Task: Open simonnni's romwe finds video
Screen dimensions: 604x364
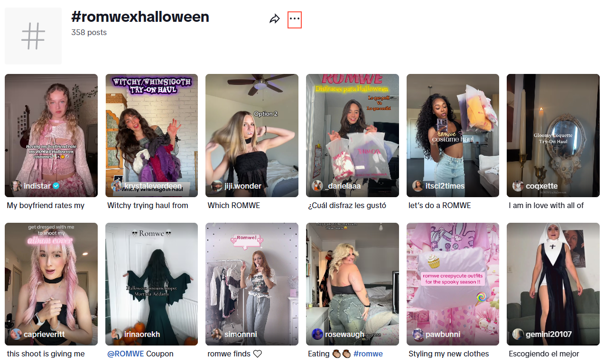Action: tap(252, 284)
